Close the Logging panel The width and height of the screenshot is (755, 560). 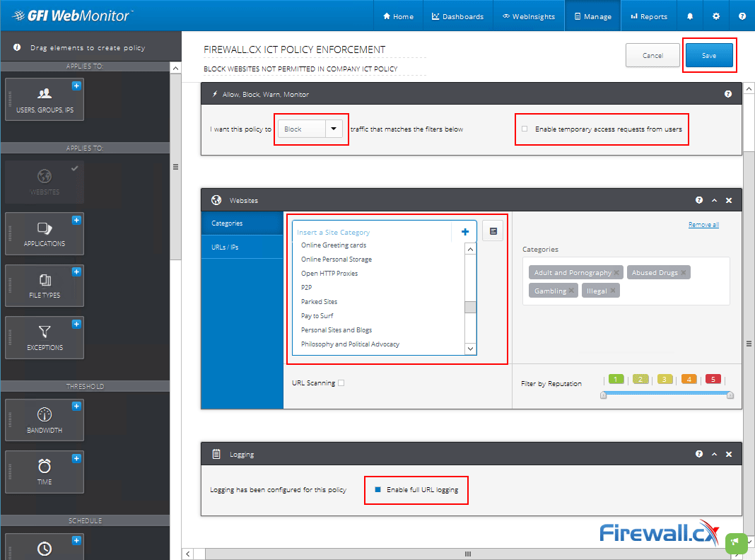click(729, 454)
